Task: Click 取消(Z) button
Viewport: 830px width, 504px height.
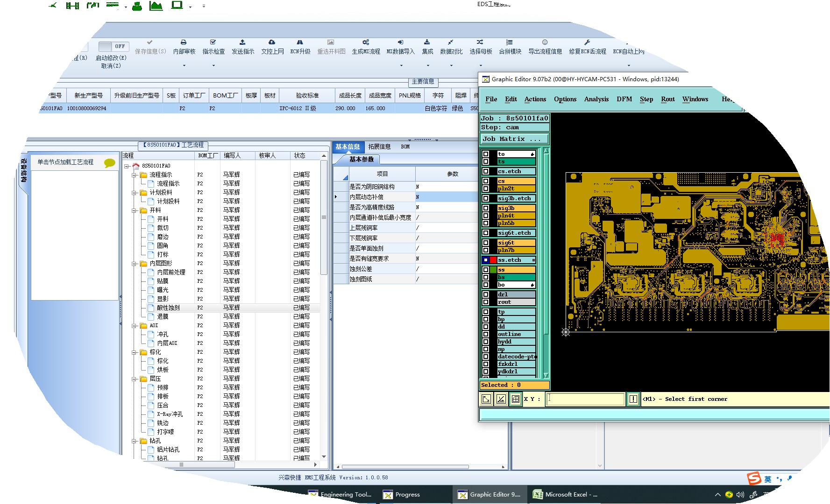Action: click(x=111, y=66)
